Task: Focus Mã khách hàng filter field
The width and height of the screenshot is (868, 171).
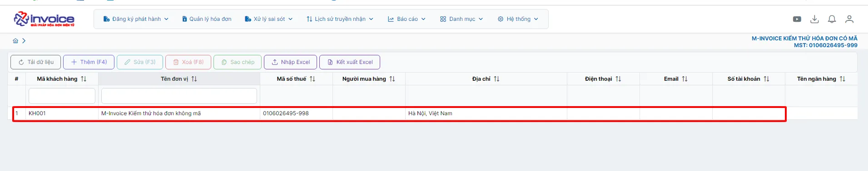Action: 62,96
